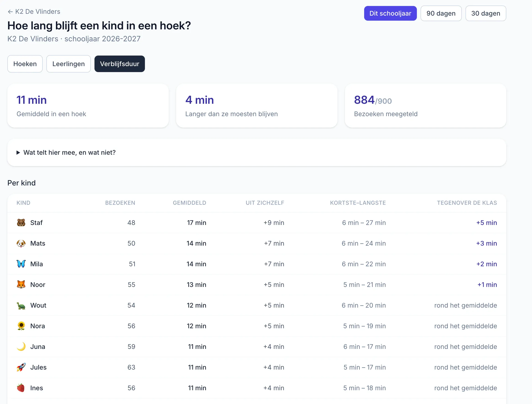Click the GEMIDDELD column header
The image size is (532, 404).
[x=189, y=203]
